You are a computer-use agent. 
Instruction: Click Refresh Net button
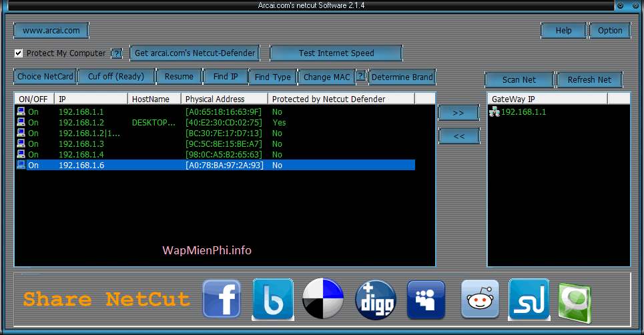(x=589, y=79)
